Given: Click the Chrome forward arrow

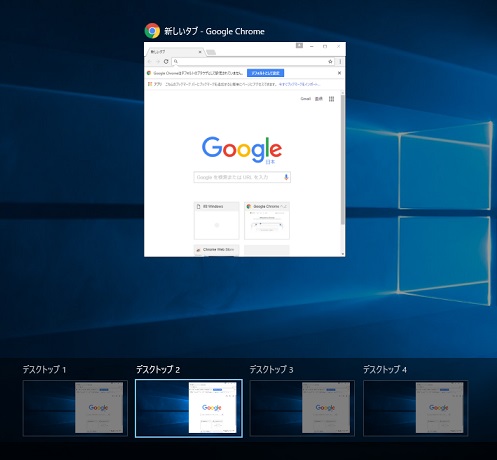Looking at the screenshot, I should pyautogui.click(x=157, y=61).
